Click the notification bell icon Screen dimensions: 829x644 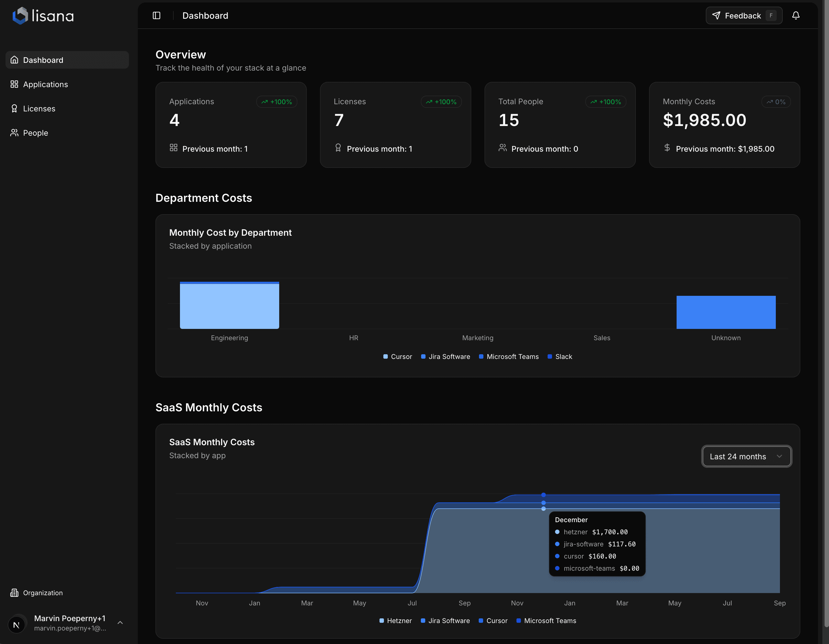[x=796, y=15]
